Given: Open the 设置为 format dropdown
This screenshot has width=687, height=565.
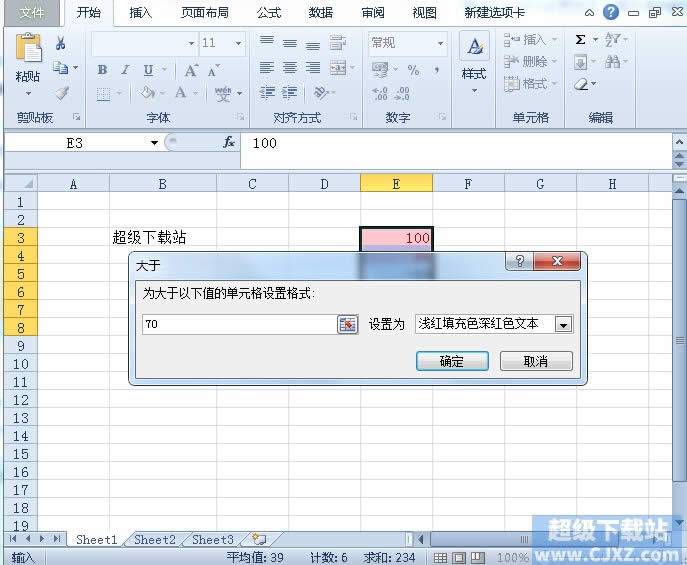Looking at the screenshot, I should click(x=563, y=324).
